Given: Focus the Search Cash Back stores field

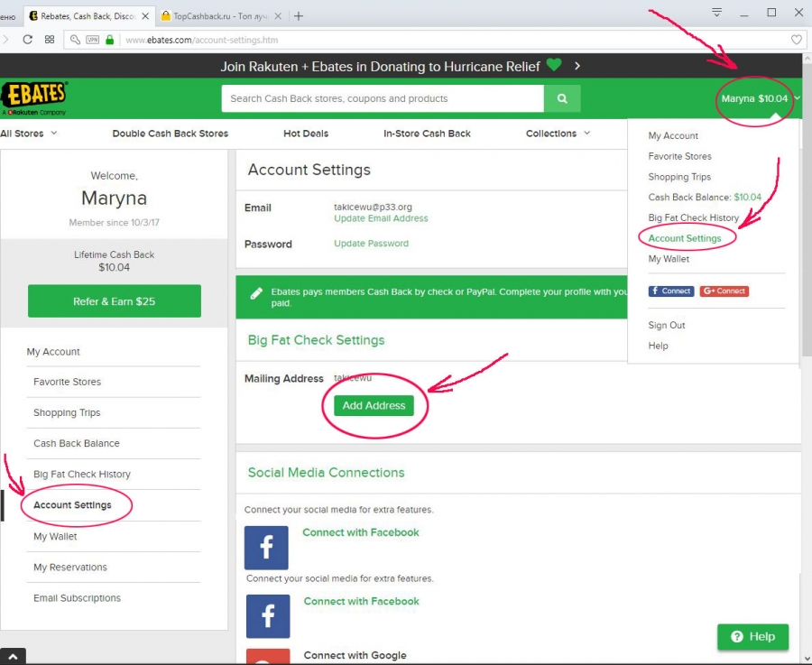Looking at the screenshot, I should pos(383,98).
